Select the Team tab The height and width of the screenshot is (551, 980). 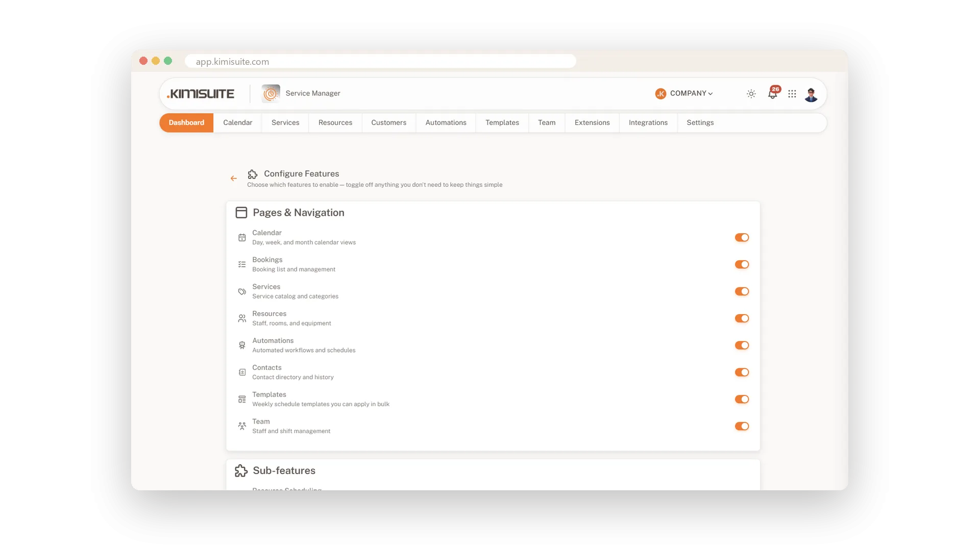(x=547, y=123)
